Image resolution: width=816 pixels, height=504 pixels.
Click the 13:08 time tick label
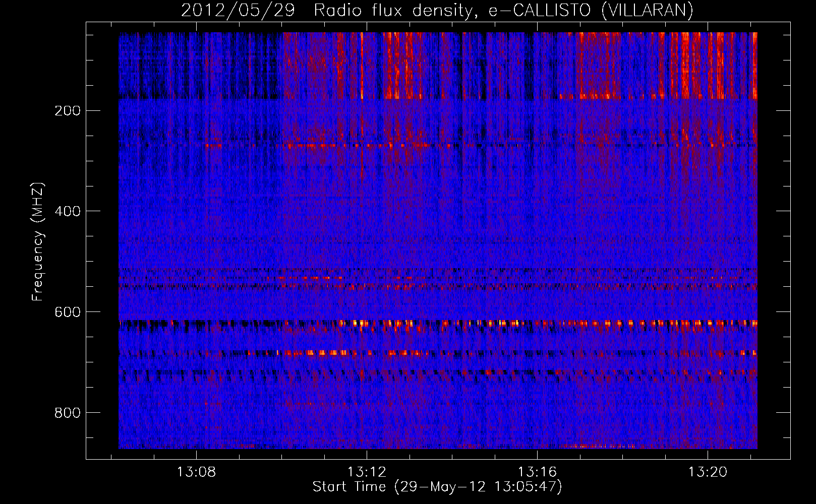(x=196, y=472)
